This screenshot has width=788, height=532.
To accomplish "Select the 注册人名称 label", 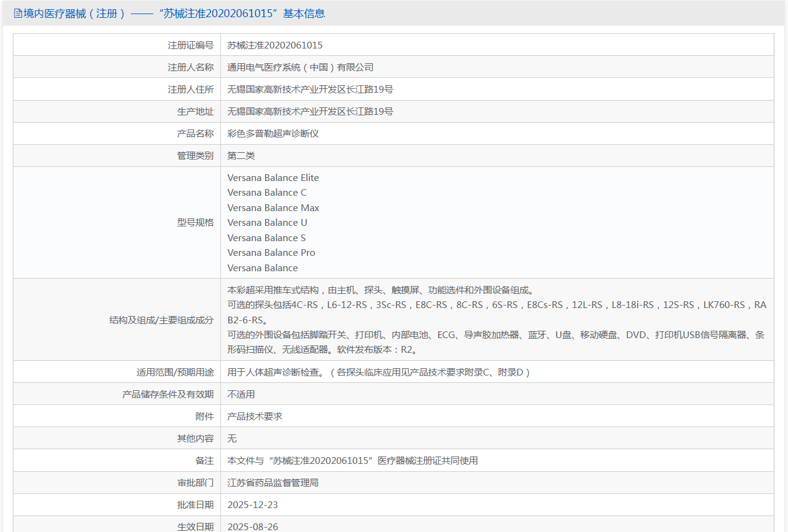I will [191, 67].
